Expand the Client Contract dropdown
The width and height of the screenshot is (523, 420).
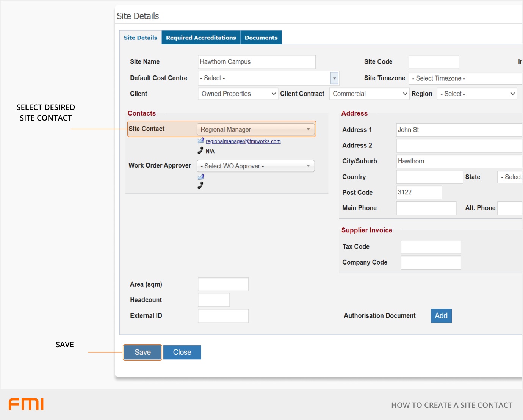click(x=369, y=94)
